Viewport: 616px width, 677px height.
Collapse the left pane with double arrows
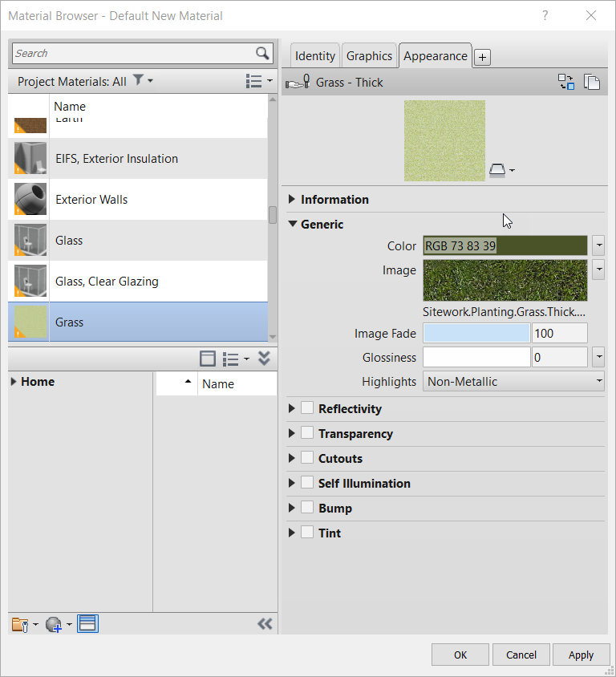point(265,624)
